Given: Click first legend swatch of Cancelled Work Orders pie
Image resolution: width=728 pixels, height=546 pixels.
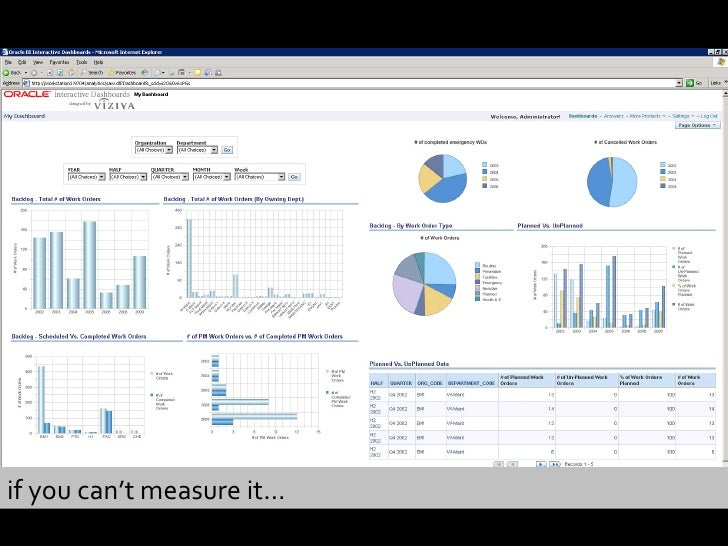Looking at the screenshot, I should point(663,165).
